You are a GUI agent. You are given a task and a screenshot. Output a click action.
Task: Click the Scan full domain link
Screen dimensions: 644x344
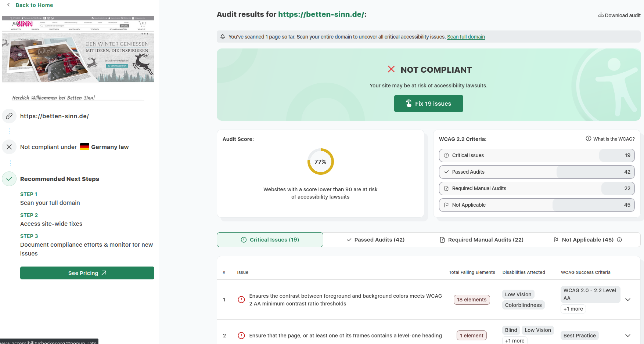point(466,37)
